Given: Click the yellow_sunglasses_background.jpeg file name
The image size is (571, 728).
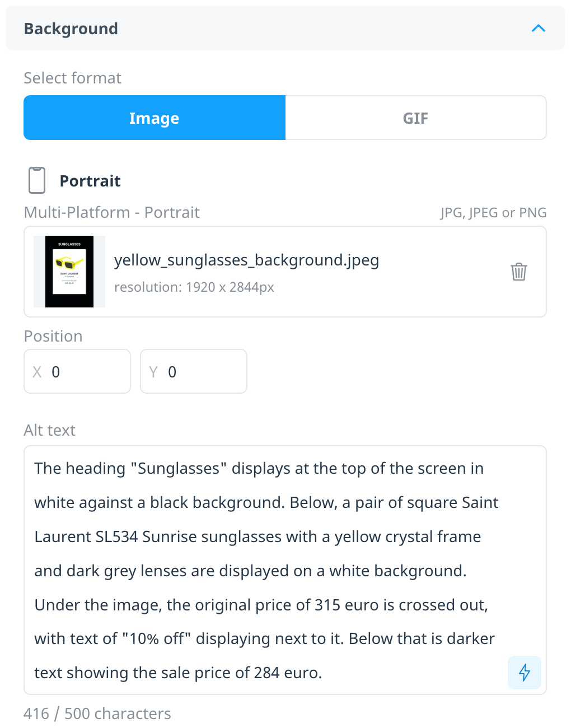Looking at the screenshot, I should click(247, 260).
